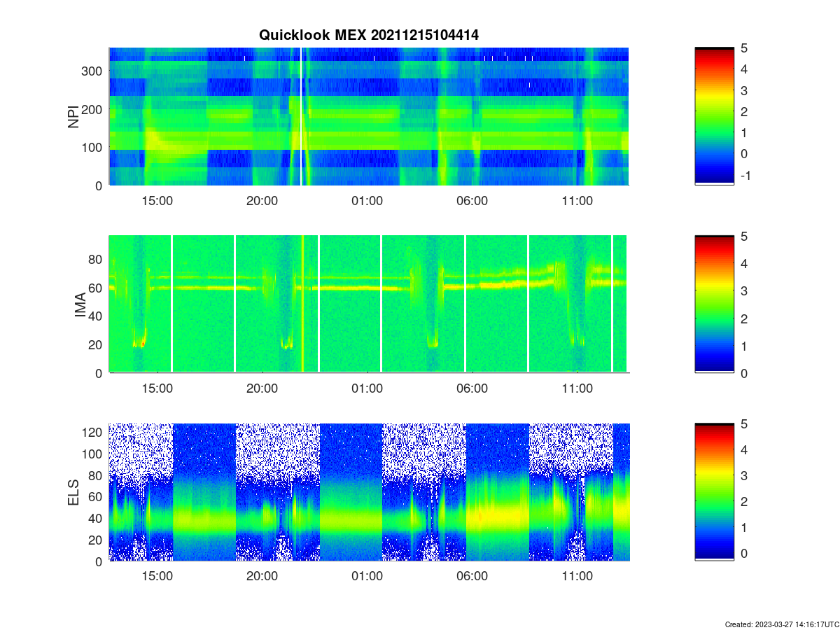Click the '15:00' time label under NPI plot

(157, 200)
